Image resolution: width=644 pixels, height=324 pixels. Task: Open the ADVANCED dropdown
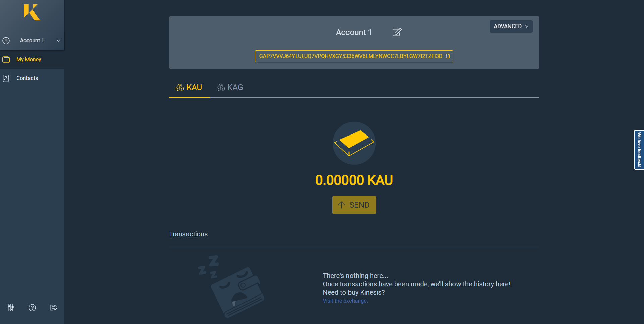[x=511, y=26]
